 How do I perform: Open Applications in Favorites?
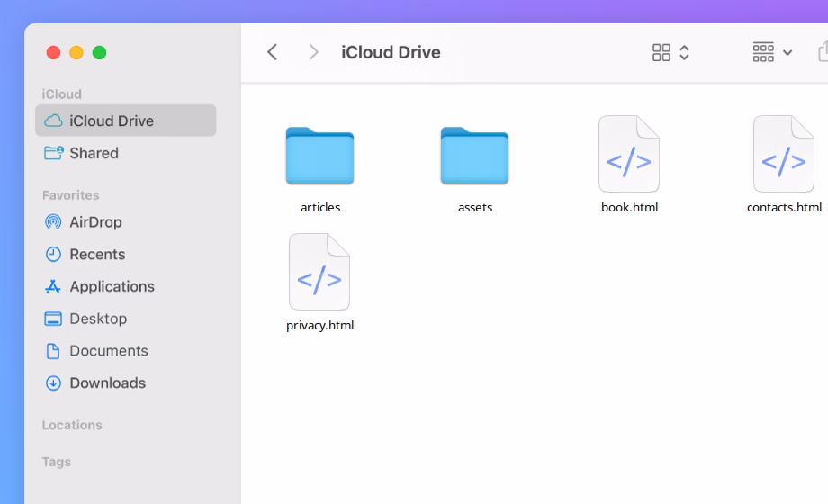coord(112,286)
